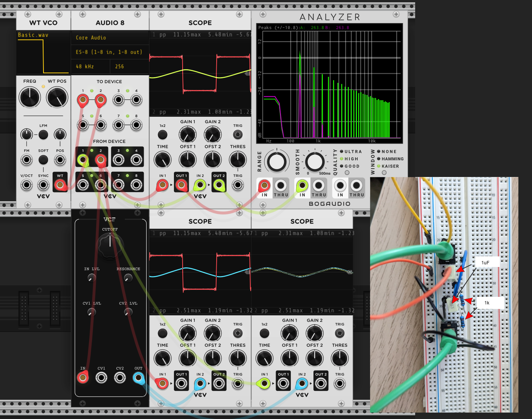Viewport: 532px width, 419px height.
Task: Click the SYNC input jack on WT VCO
Action: 43,185
